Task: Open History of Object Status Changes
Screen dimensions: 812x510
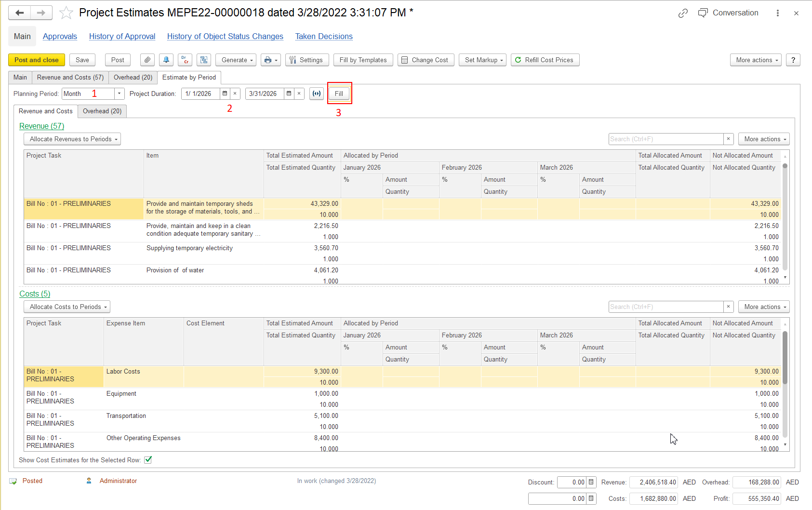Action: coord(225,36)
